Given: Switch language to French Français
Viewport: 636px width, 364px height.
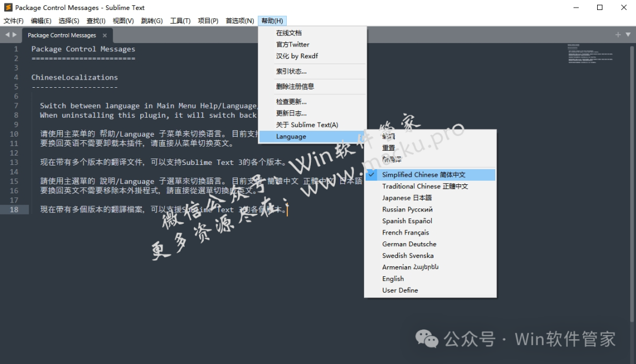Looking at the screenshot, I should point(430,233).
